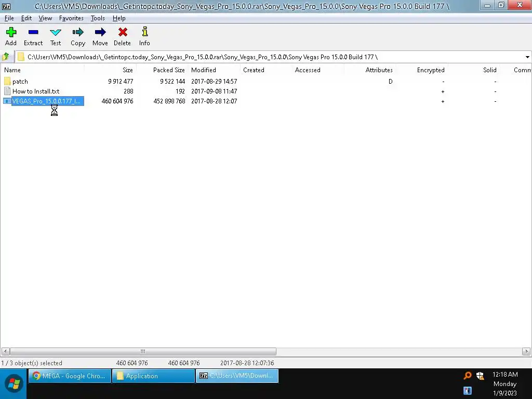Click the Extract toolbar icon
This screenshot has height=399, width=532.
[x=33, y=32]
